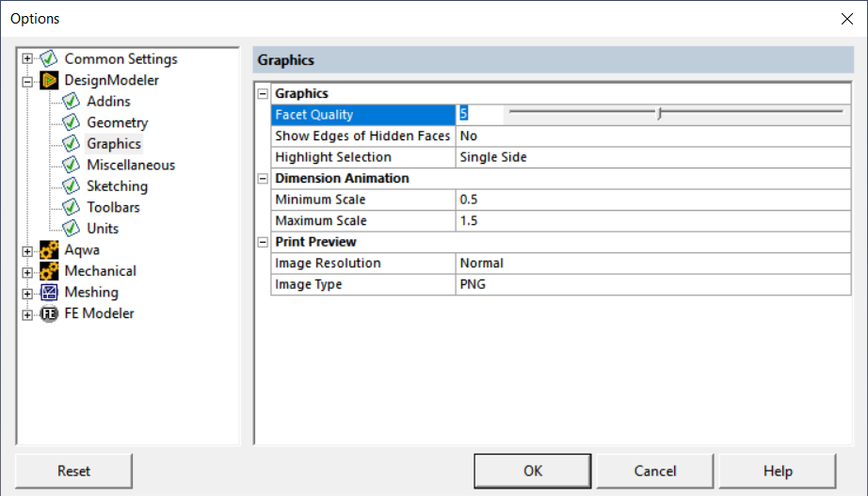The height and width of the screenshot is (496, 868).
Task: Click the Graphics checkmark icon in tree
Action: click(x=71, y=143)
